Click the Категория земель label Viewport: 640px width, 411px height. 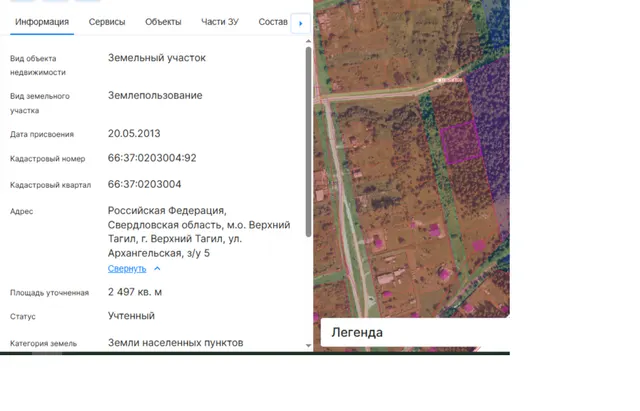[43, 344]
